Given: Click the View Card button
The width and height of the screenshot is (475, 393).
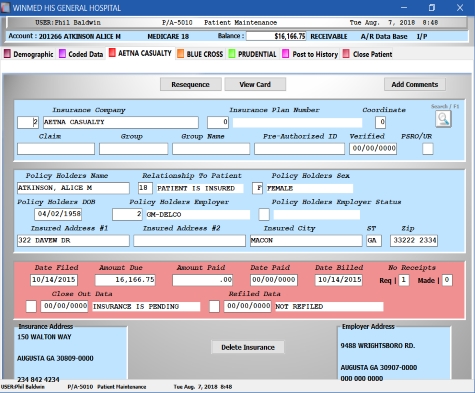Looking at the screenshot, I should [255, 84].
